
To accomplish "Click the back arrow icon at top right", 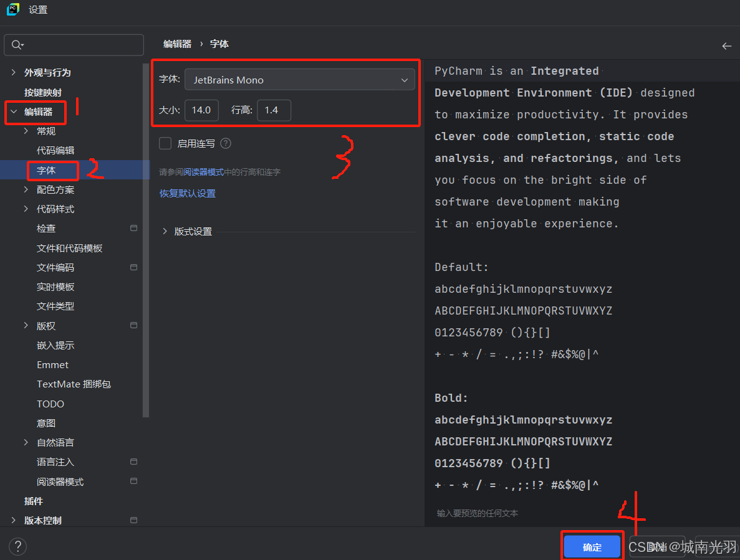I will click(x=726, y=45).
